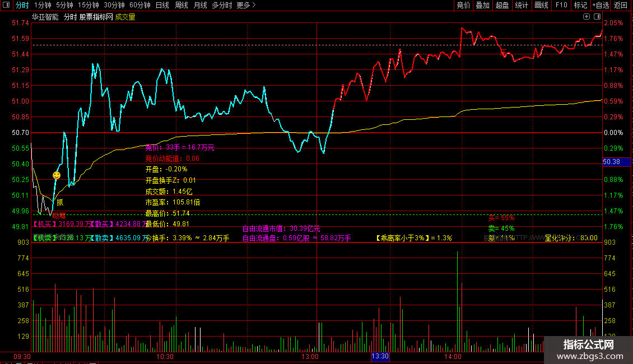Click the 13:00 time axis label
The width and height of the screenshot is (633, 364).
(310, 357)
